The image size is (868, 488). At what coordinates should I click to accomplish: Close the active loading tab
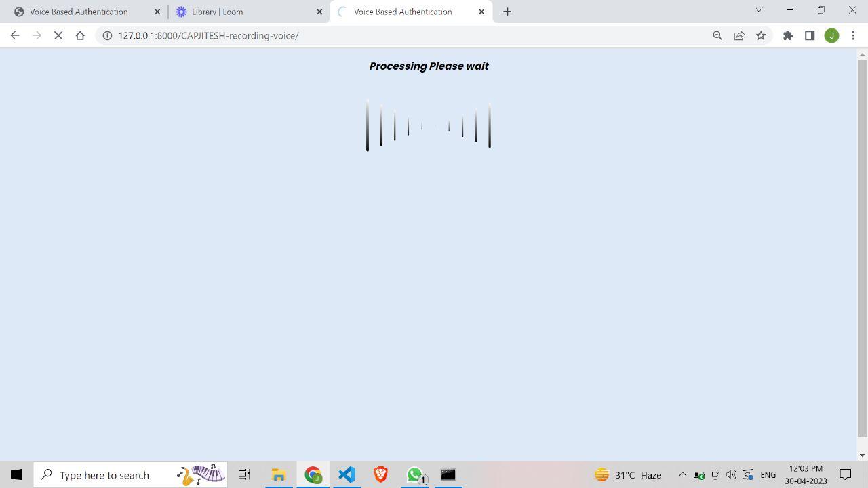tap(481, 12)
